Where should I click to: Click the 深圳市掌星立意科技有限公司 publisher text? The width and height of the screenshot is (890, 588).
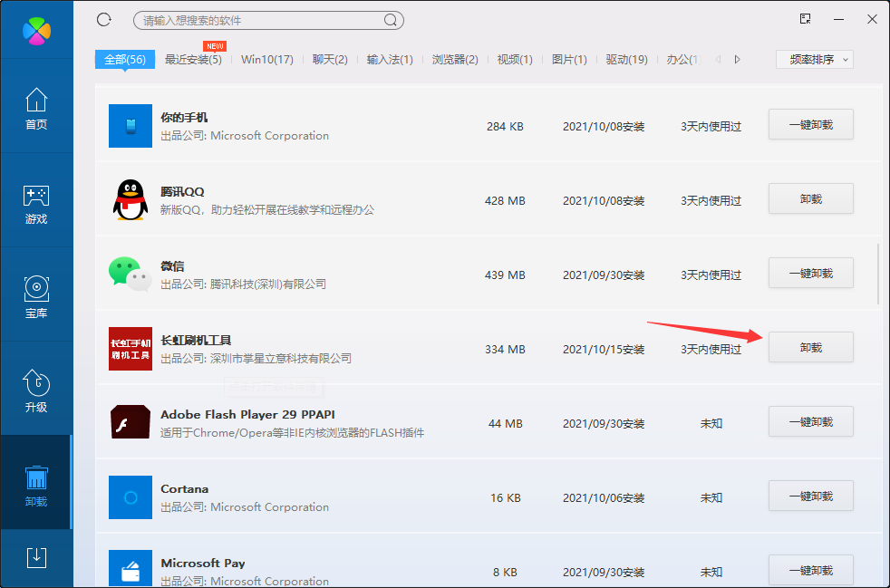(x=281, y=359)
